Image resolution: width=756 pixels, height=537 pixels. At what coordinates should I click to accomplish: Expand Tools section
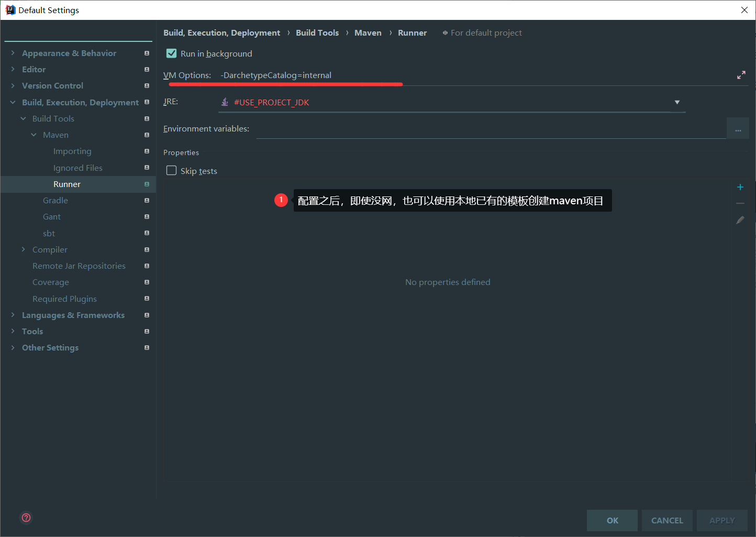click(13, 331)
